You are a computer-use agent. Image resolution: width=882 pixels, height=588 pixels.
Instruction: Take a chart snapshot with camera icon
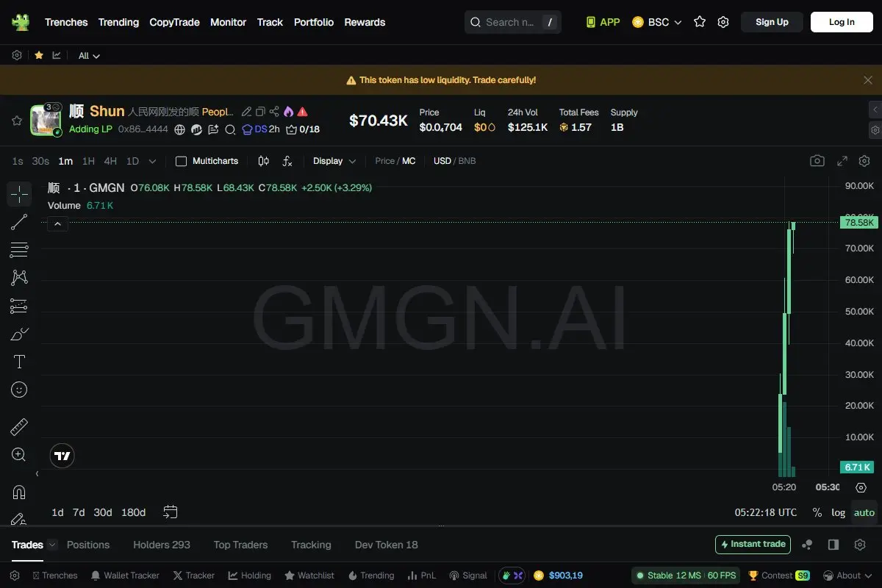(817, 161)
